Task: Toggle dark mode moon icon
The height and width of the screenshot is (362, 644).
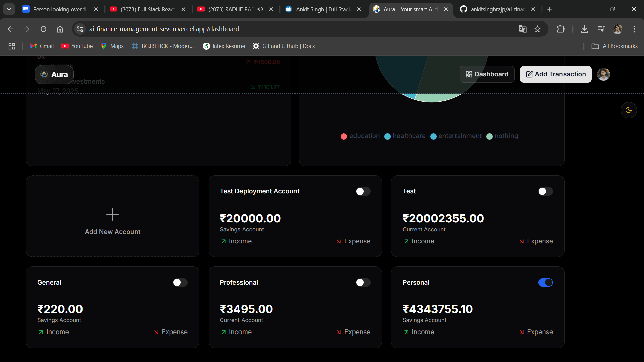Action: pos(629,110)
